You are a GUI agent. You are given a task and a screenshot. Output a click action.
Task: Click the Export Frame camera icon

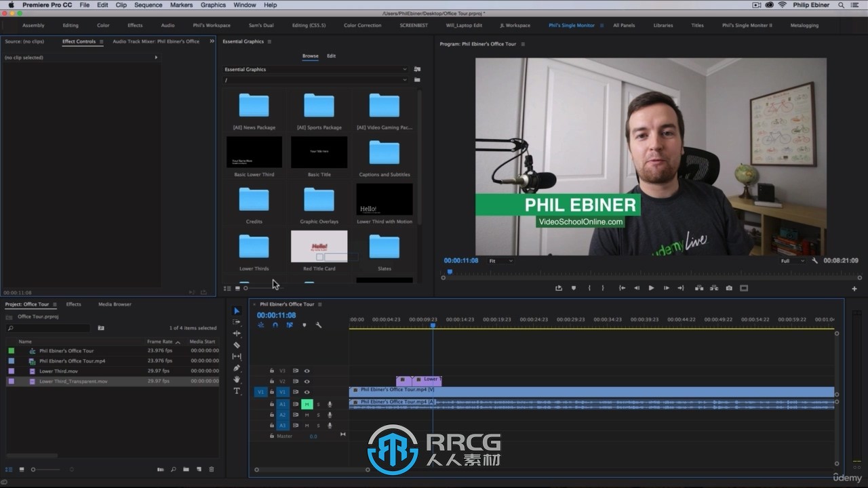click(x=729, y=288)
